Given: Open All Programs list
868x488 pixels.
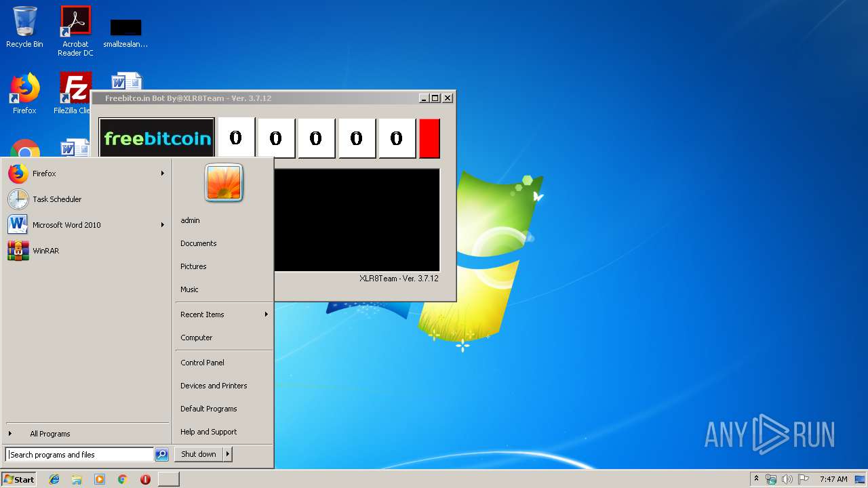Looking at the screenshot, I should pos(87,434).
